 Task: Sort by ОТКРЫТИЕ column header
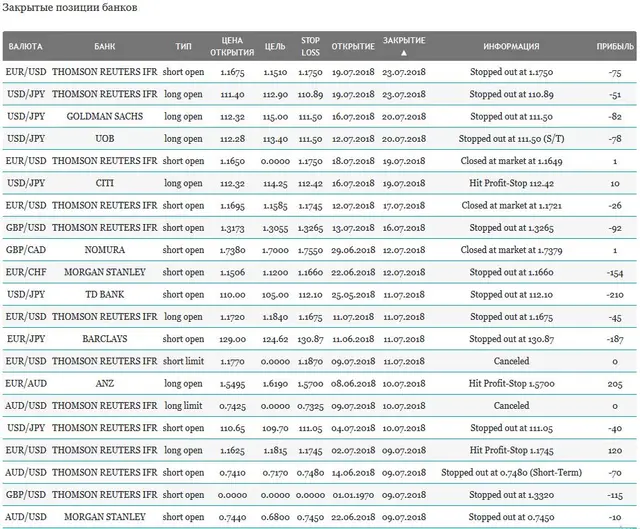353,47
